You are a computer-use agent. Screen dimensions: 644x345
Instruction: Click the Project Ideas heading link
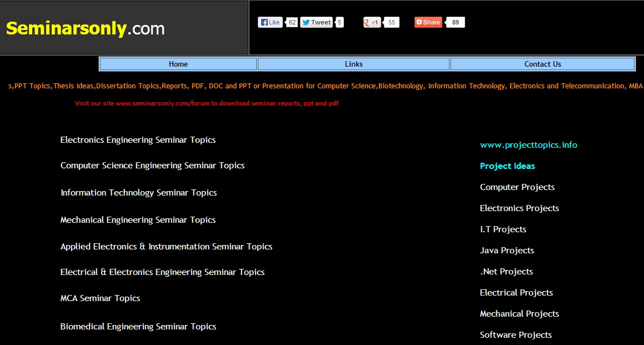[x=508, y=166]
